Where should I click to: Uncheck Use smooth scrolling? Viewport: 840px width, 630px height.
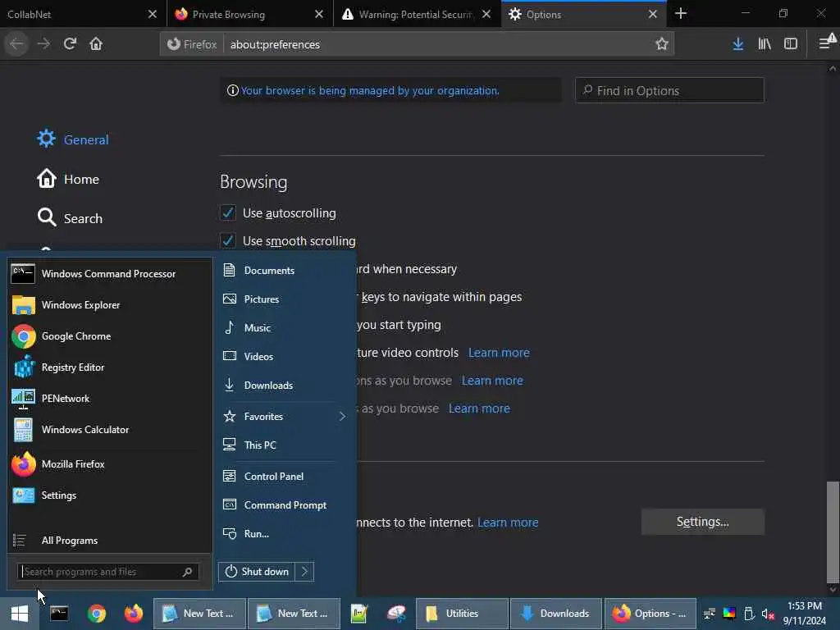click(228, 240)
